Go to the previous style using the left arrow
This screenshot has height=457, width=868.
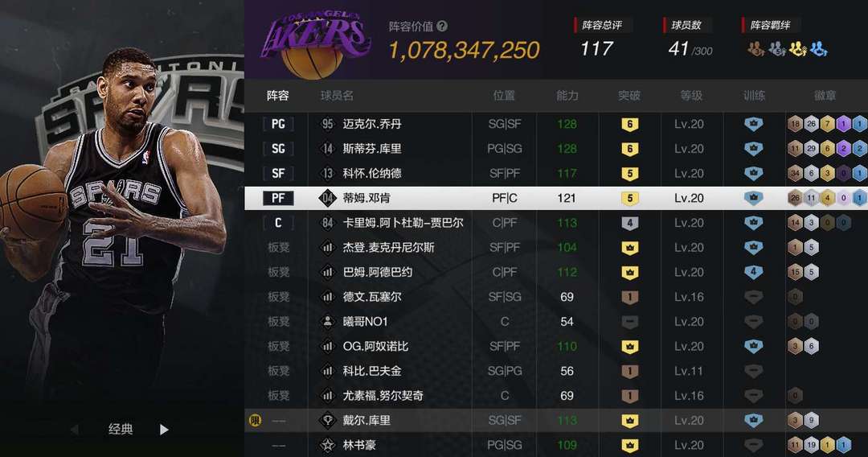[74, 430]
